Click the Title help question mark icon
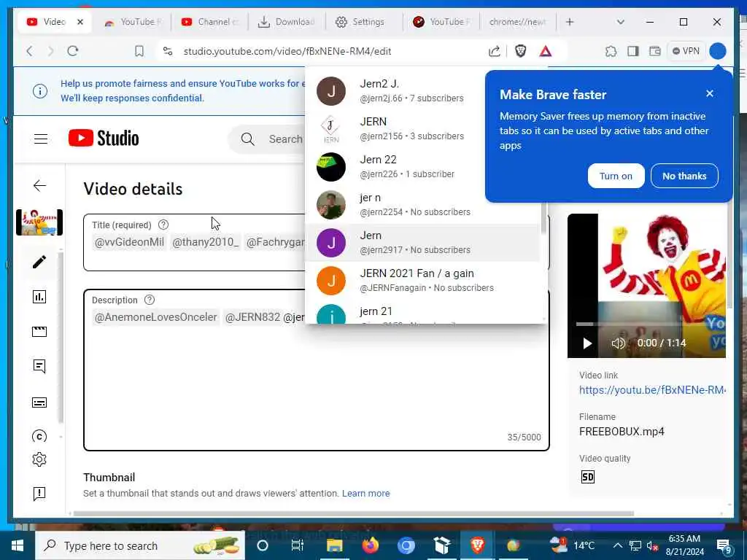The image size is (747, 560). pos(163,225)
